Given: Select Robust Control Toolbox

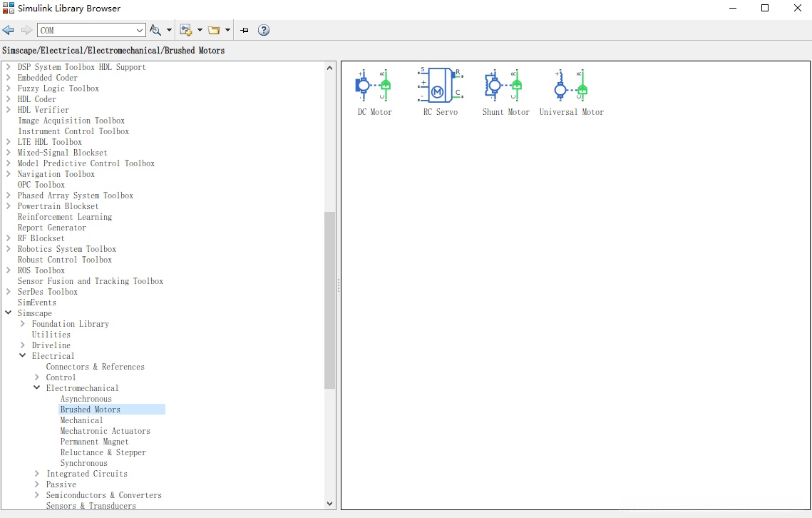Looking at the screenshot, I should [x=65, y=260].
